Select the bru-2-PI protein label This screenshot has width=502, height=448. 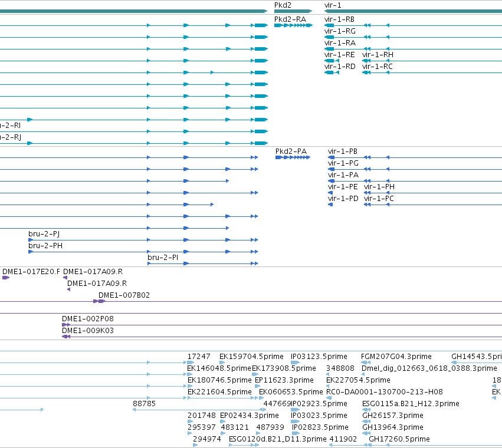click(x=163, y=258)
